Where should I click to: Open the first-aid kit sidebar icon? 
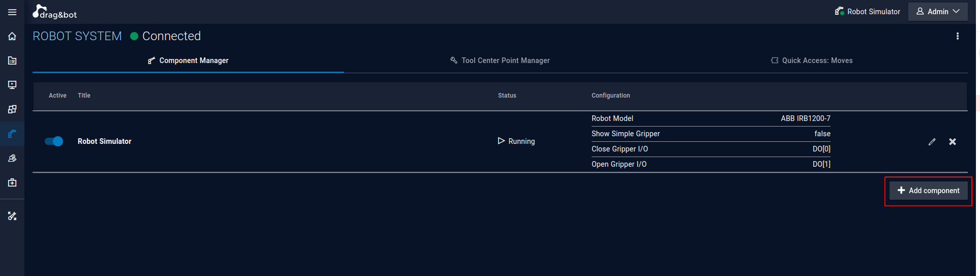(x=12, y=182)
